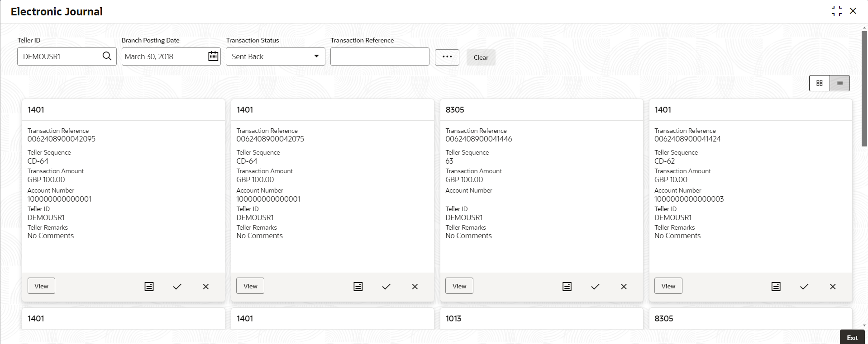Switch to tile grid view
The height and width of the screenshot is (344, 868).
(819, 83)
